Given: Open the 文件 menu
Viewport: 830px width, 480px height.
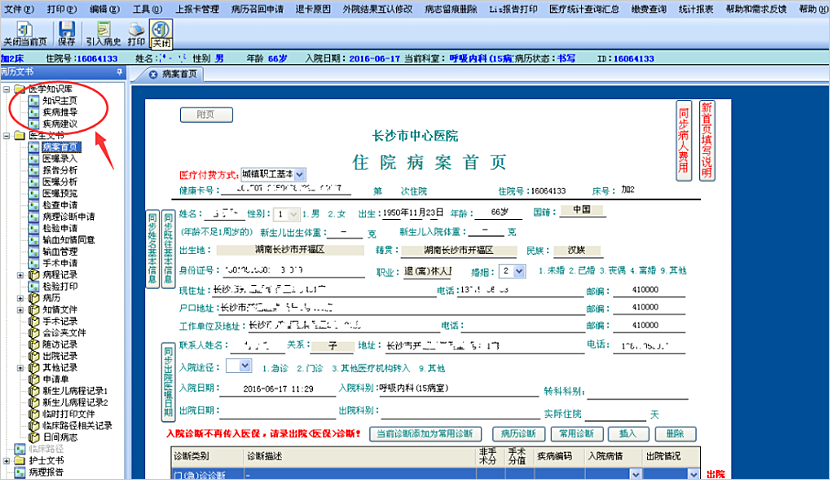Looking at the screenshot, I should click(x=19, y=9).
